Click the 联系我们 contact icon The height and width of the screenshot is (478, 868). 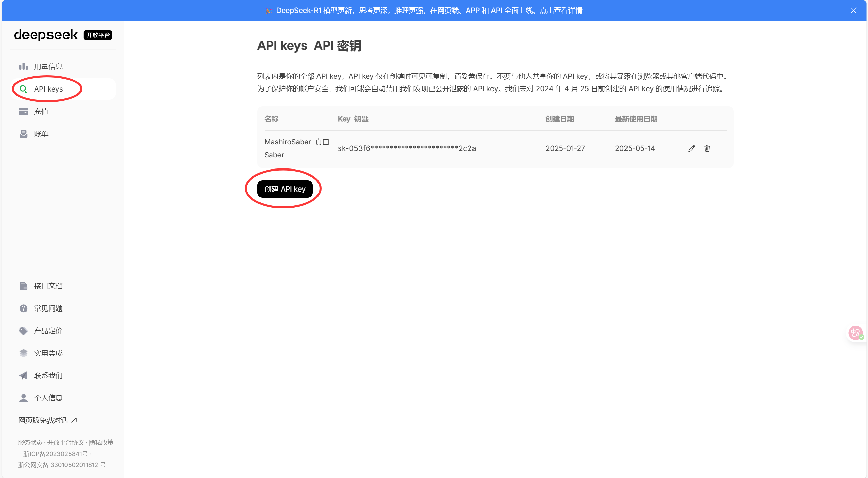point(23,375)
